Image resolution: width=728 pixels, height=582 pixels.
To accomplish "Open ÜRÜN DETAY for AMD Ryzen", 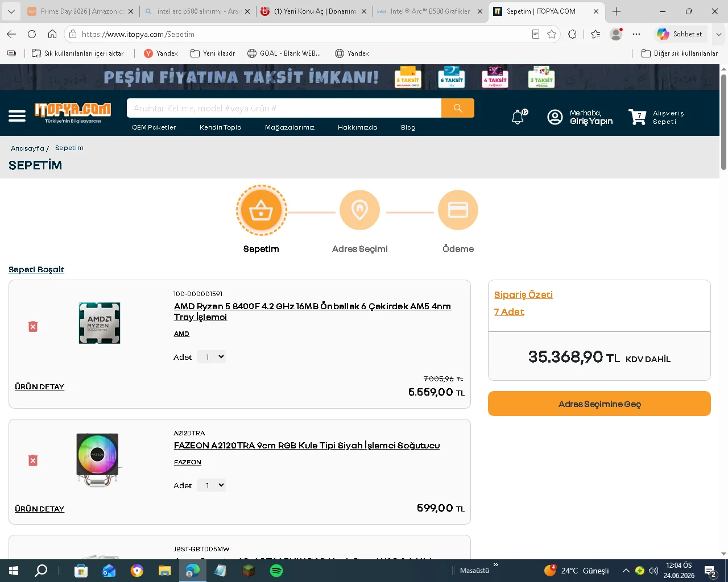I will click(x=40, y=386).
